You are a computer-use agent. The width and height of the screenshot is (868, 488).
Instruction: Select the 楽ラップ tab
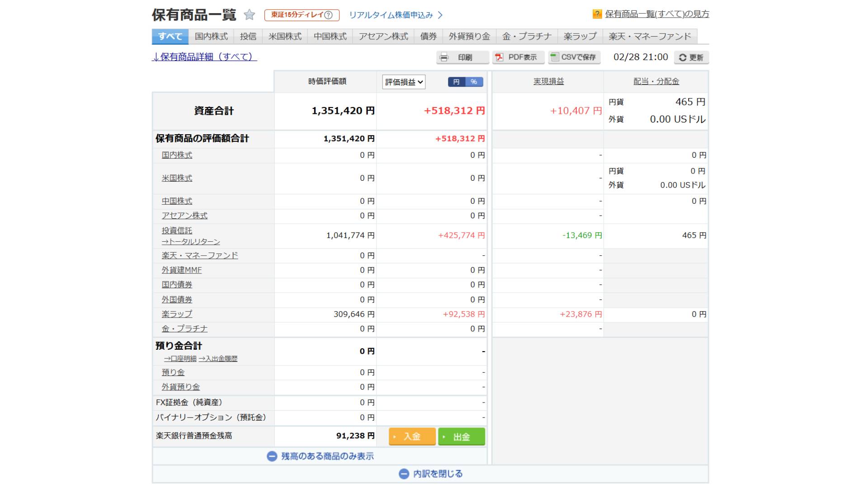click(x=581, y=37)
